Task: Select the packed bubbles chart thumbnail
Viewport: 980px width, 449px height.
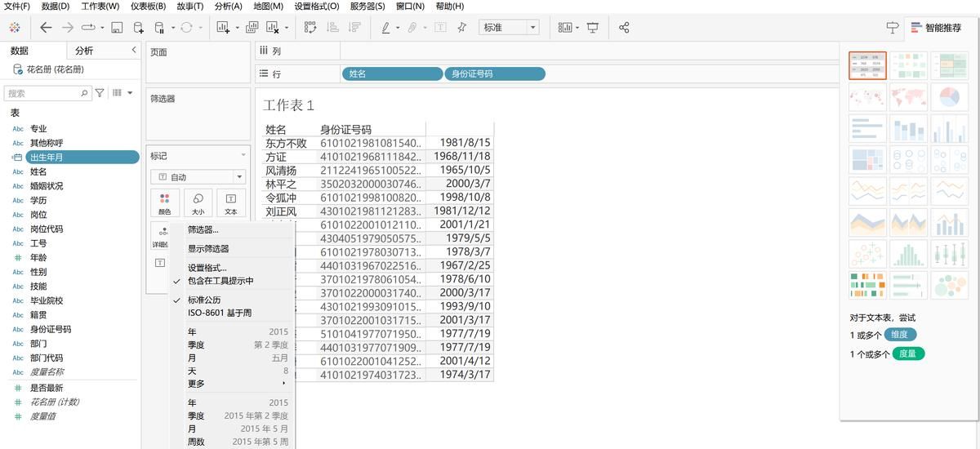Action: 949,286
